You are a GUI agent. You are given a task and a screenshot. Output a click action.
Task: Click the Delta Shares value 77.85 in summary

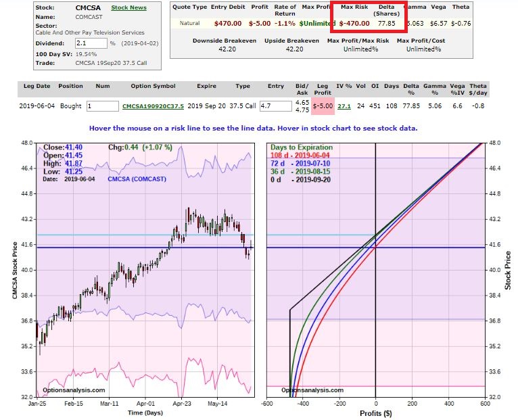(387, 24)
